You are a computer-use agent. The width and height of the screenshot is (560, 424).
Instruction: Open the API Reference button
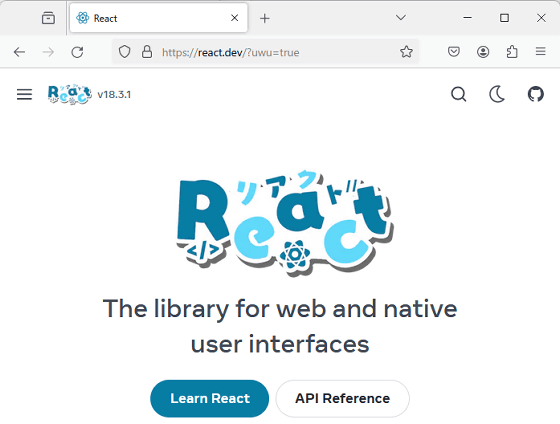[342, 398]
